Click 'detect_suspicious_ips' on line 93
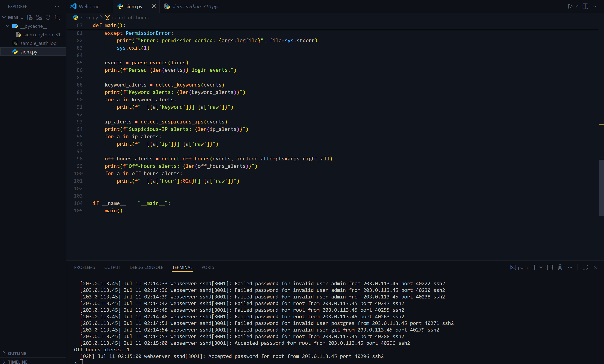The image size is (604, 364). 172,122
